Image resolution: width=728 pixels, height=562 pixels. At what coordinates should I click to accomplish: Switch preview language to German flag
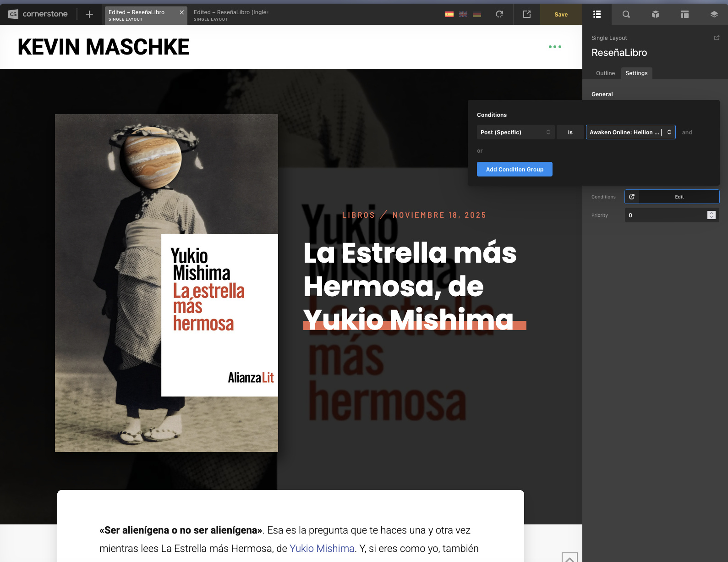477,14
